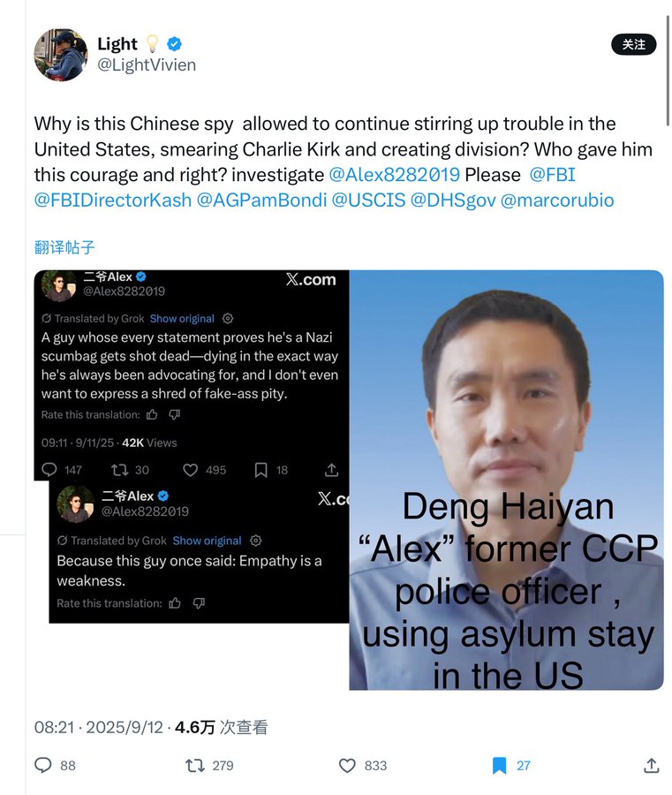The width and height of the screenshot is (672, 795).
Task: Toggle the blue bookmark icon showing 27
Action: point(499,766)
